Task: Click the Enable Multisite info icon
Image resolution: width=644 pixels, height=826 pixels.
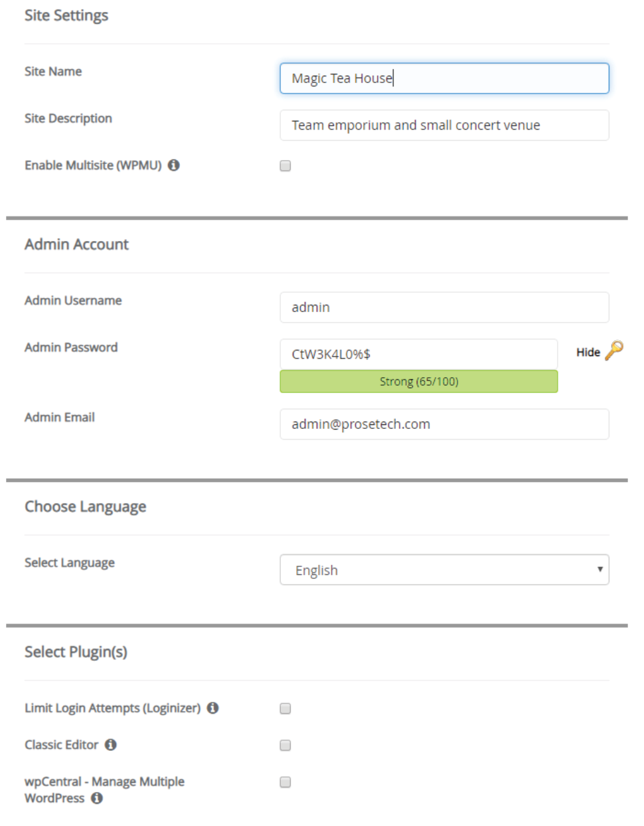Action: (x=174, y=165)
